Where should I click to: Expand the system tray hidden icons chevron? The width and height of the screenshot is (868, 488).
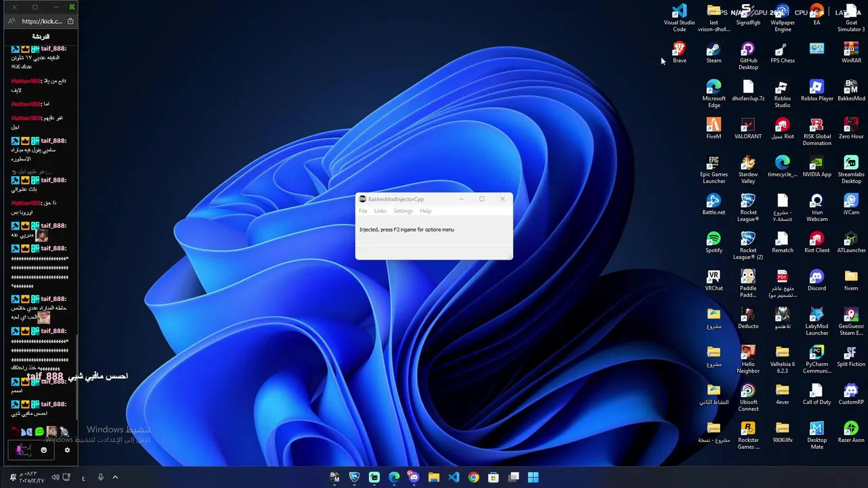(x=115, y=477)
